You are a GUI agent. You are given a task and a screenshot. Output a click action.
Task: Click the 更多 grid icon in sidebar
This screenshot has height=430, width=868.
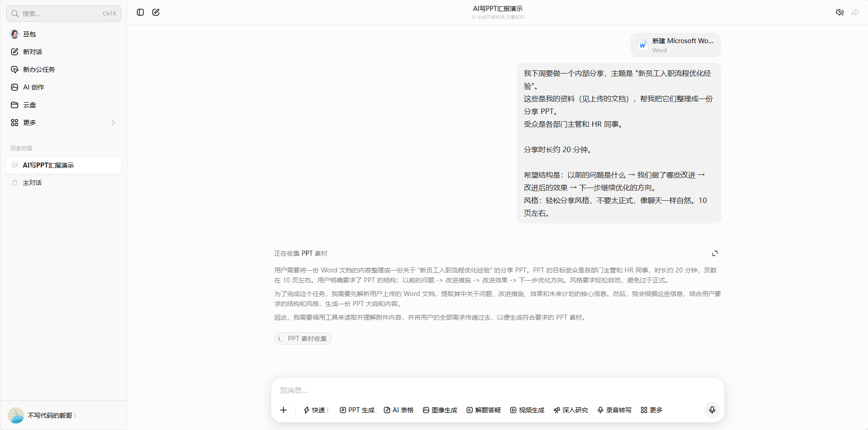tap(15, 123)
